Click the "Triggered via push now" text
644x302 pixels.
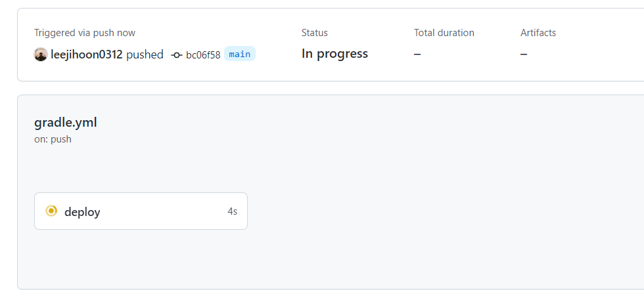(85, 33)
